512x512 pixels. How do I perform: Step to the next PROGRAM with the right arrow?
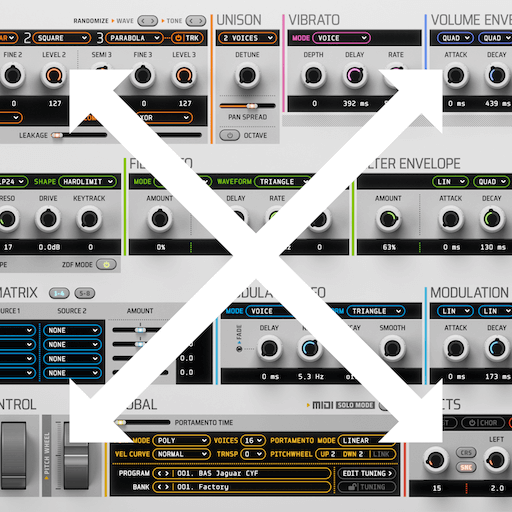point(166,473)
